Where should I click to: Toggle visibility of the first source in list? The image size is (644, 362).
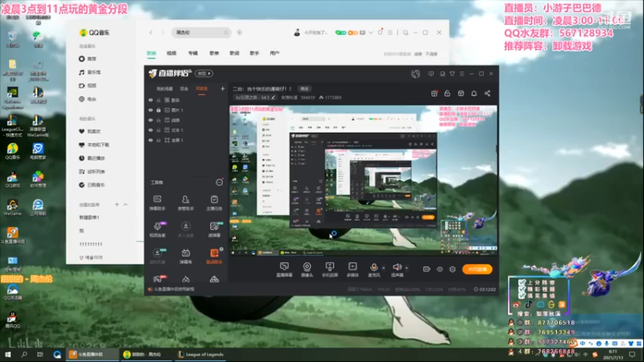coord(151,100)
